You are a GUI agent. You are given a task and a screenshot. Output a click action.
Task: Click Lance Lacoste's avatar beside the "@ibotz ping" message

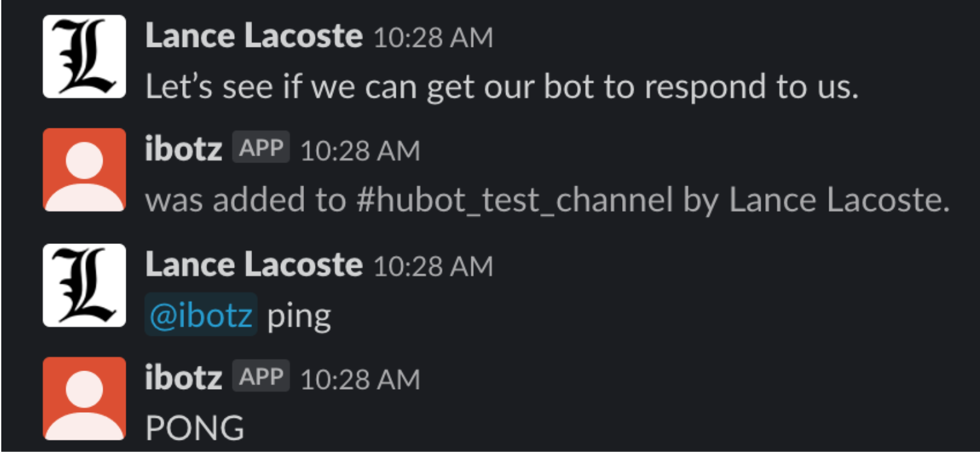pyautogui.click(x=84, y=285)
